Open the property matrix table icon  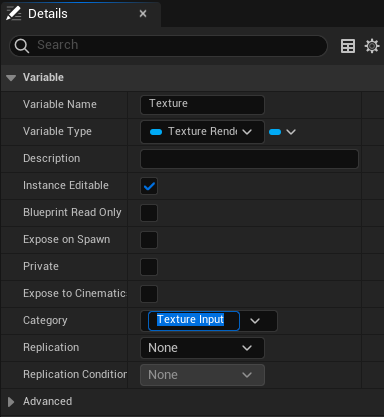[x=348, y=46]
